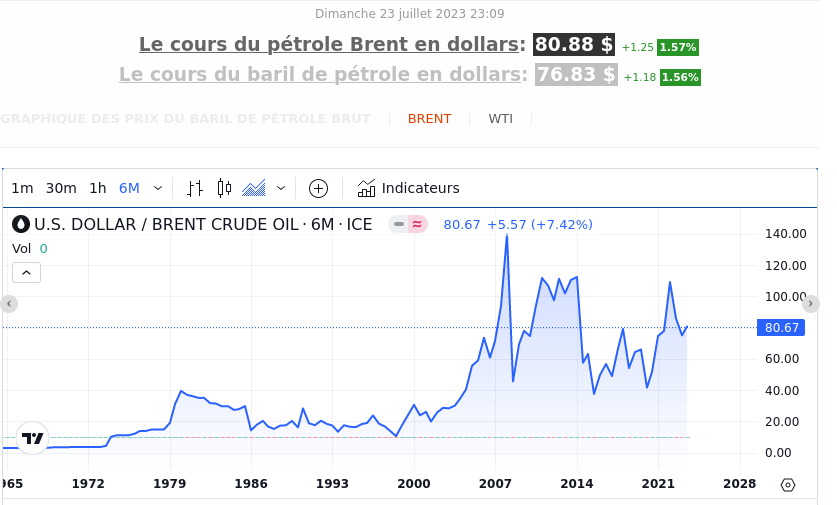Select the candlestick chart style icon
Viewport: 837px width, 505px height.
(x=224, y=188)
